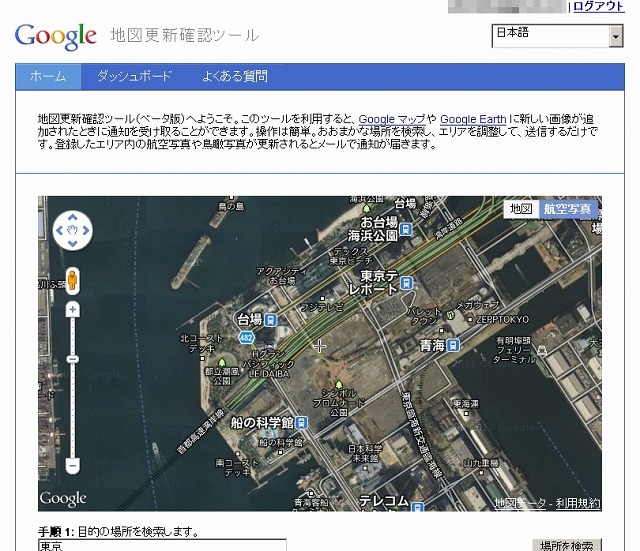Pick up the Street View pegman
The width and height of the screenshot is (640, 551).
[72, 281]
